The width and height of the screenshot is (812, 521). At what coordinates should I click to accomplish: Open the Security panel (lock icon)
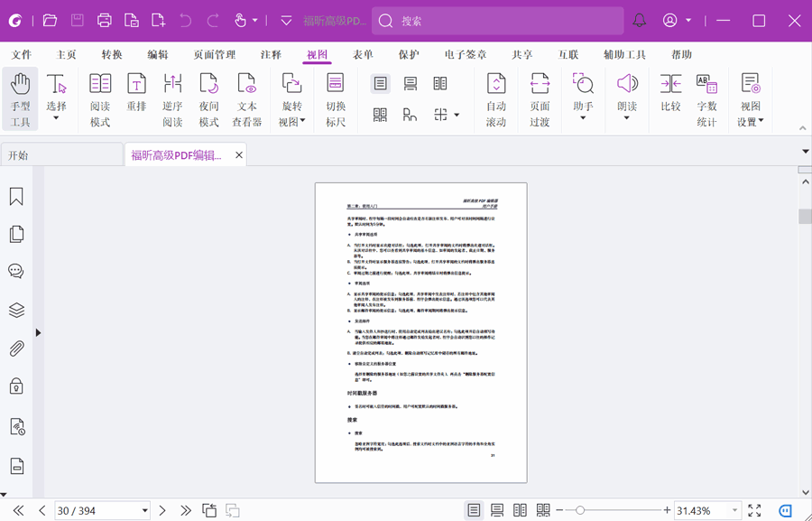coord(16,386)
